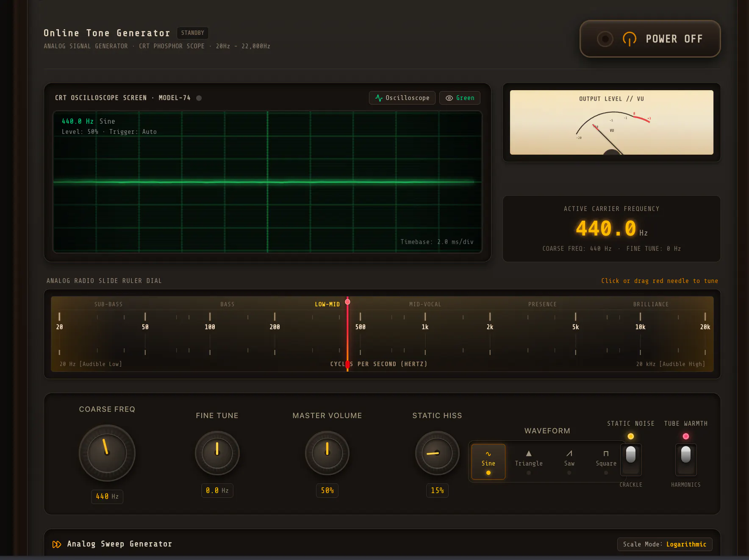Click the VU output level meter
Image resolution: width=749 pixels, height=560 pixels.
[612, 122]
